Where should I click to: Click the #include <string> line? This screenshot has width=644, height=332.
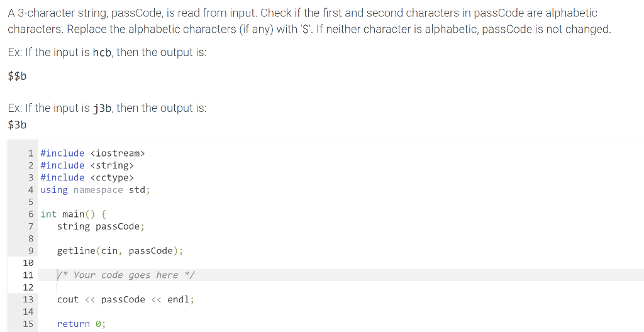tap(87, 165)
